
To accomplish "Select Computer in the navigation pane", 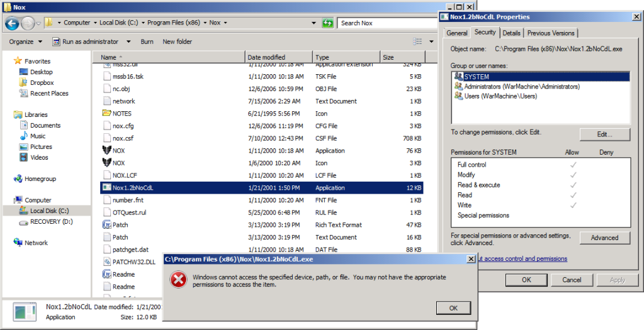I will click(38, 200).
